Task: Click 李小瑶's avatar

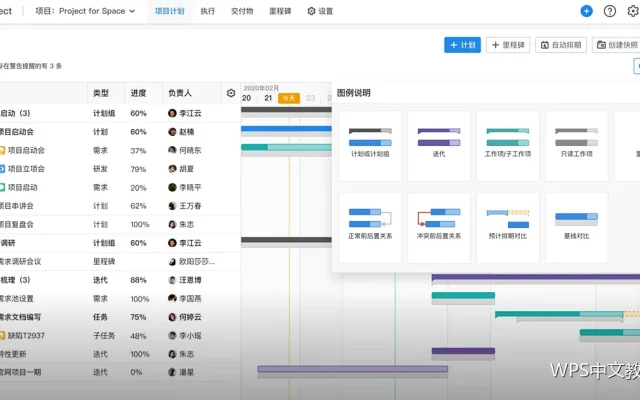Action: click(x=172, y=336)
